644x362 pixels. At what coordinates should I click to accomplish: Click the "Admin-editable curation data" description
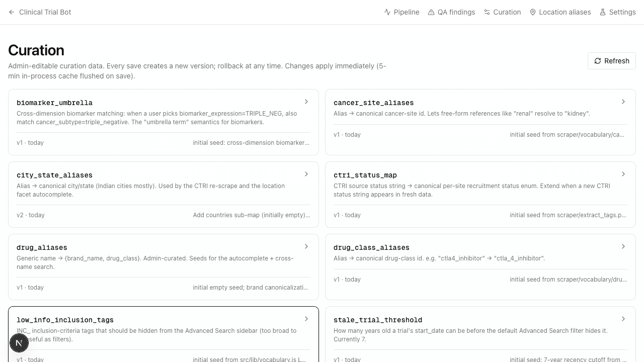point(197,71)
